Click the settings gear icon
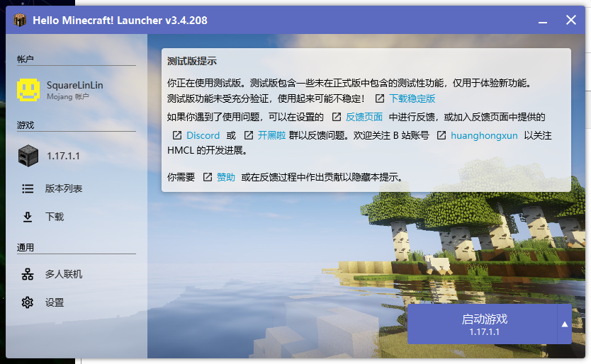Image resolution: width=591 pixels, height=364 pixels. tap(28, 302)
